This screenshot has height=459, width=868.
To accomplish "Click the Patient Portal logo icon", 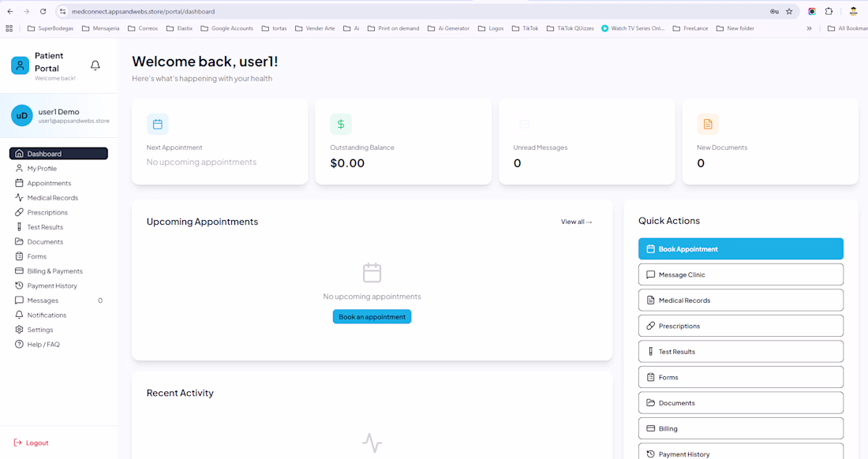I will coord(20,65).
